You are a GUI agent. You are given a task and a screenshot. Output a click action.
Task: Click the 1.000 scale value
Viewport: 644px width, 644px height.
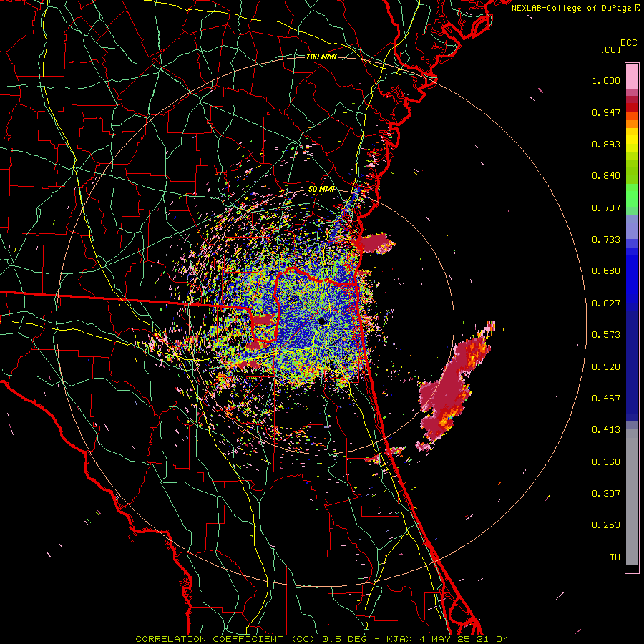[x=606, y=81]
